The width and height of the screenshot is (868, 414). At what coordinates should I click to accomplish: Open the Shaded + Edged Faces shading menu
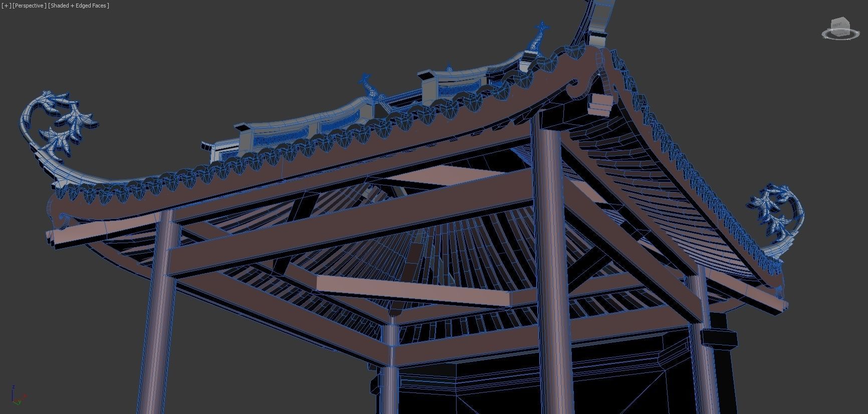79,6
